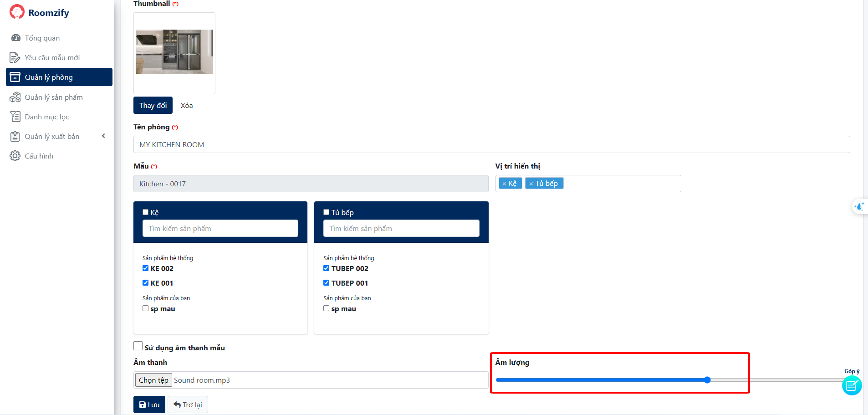The height and width of the screenshot is (415, 868).
Task: Open the Vị trí hiển thị multi-select field
Action: (622, 184)
